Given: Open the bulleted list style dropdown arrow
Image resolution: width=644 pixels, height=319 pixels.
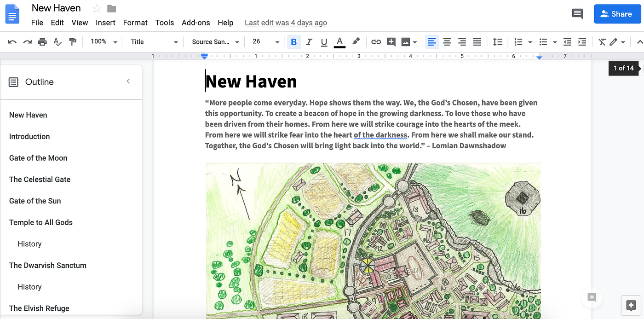Looking at the screenshot, I should pos(555,42).
